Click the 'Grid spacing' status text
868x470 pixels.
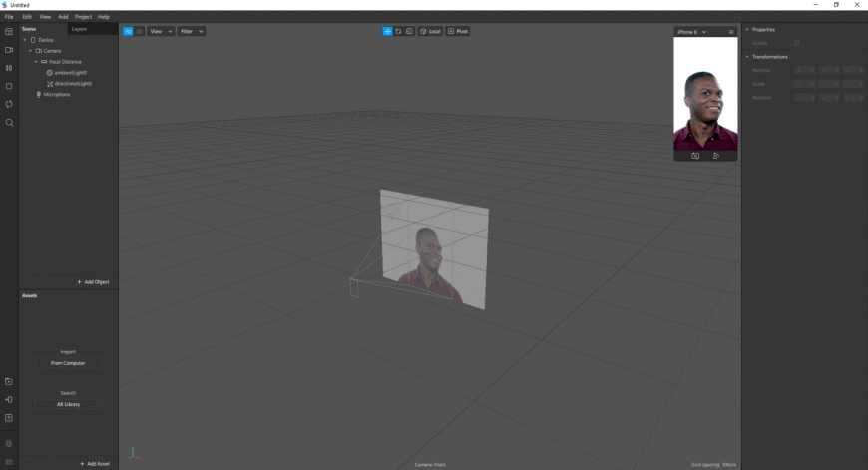pyautogui.click(x=714, y=464)
